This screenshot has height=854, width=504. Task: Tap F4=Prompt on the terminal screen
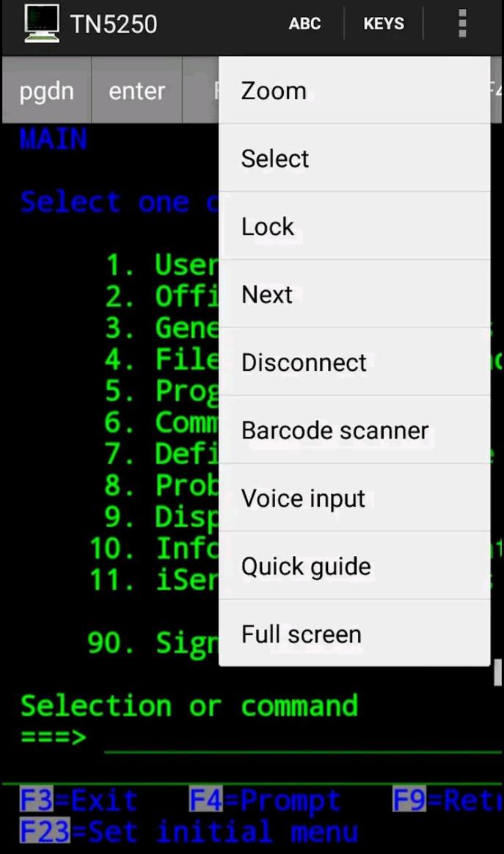[265, 800]
